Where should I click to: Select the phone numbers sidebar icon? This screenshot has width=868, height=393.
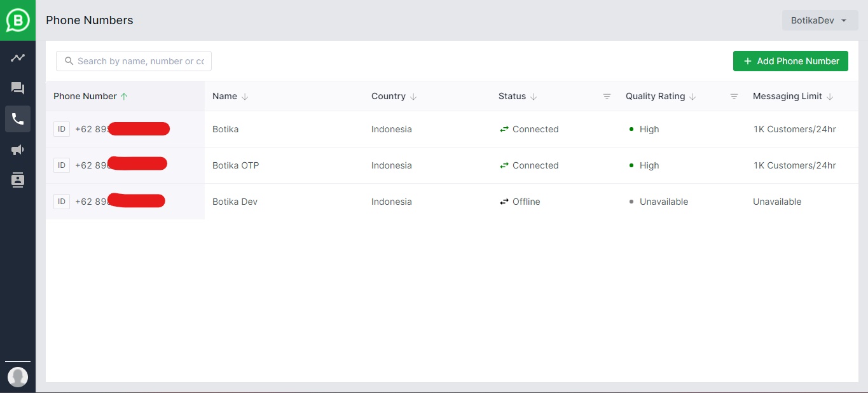[18, 119]
